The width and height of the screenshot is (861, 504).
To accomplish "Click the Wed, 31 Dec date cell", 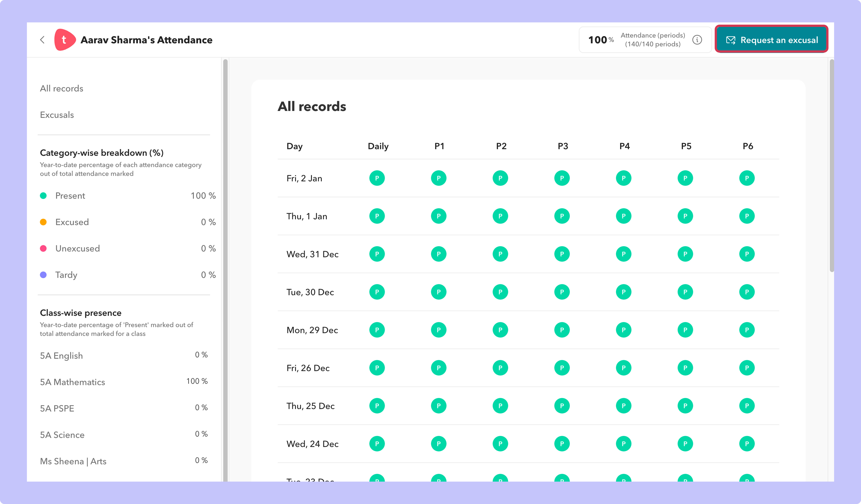I will [313, 254].
